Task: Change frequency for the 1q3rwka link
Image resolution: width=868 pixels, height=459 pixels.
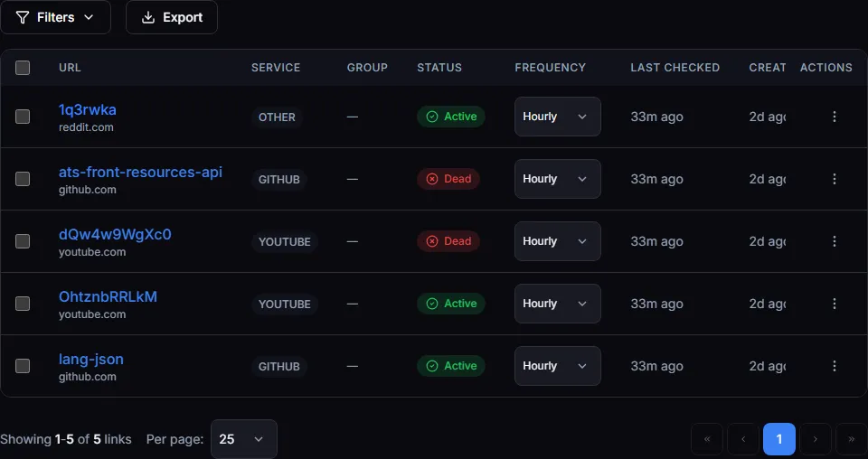Action: (x=557, y=117)
